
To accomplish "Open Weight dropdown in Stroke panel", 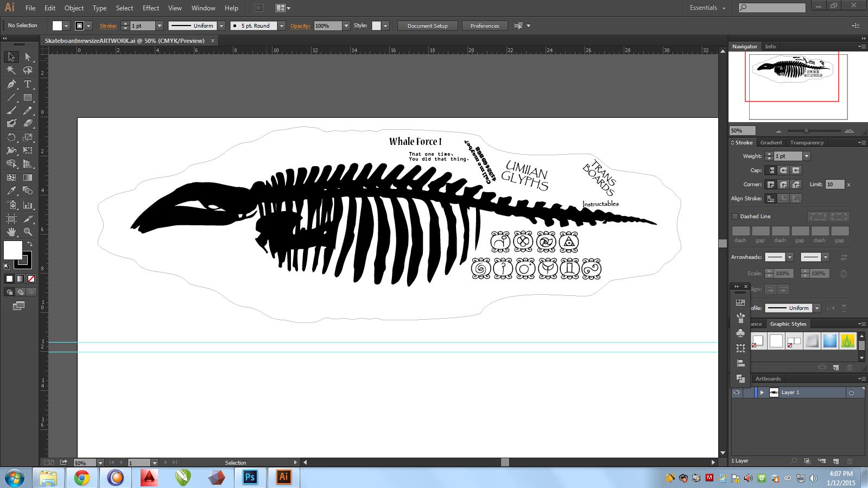I will 807,156.
